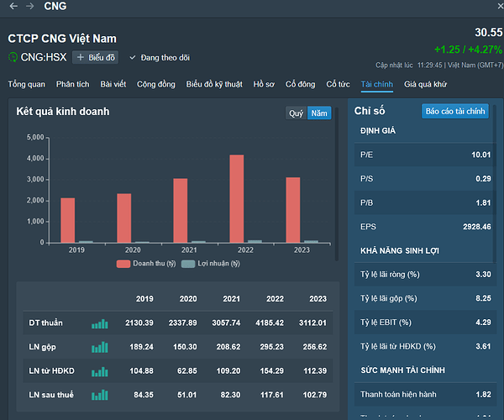Click LN từ HĐKD 2020 value 62.85

click(187, 371)
